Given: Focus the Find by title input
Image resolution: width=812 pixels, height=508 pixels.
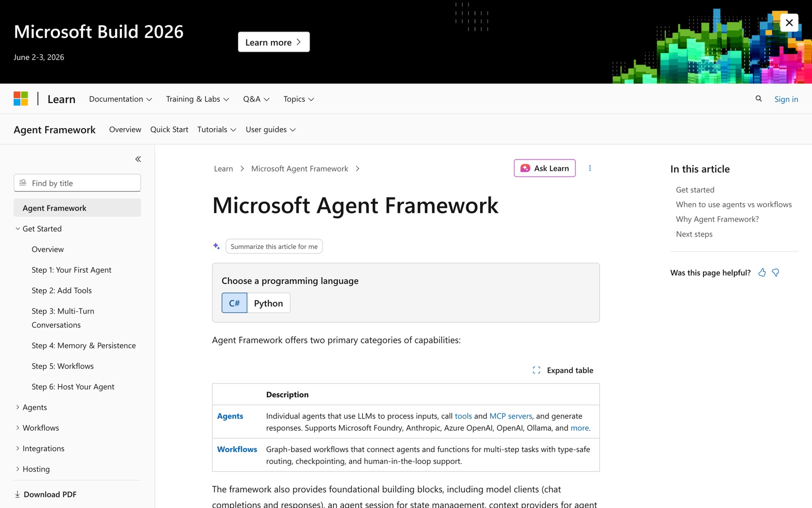Looking at the screenshot, I should [x=77, y=183].
